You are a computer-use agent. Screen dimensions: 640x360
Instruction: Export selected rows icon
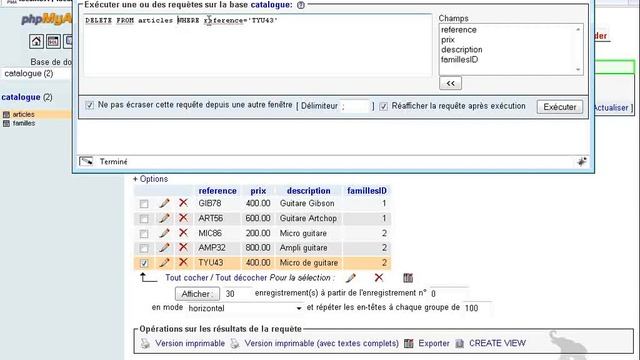coord(408,278)
